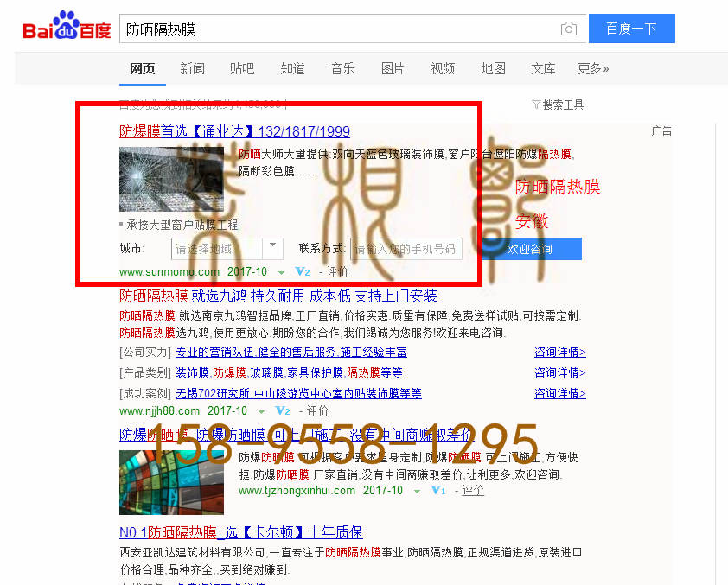Open result 防爆膜首选【通业达】

234,131
